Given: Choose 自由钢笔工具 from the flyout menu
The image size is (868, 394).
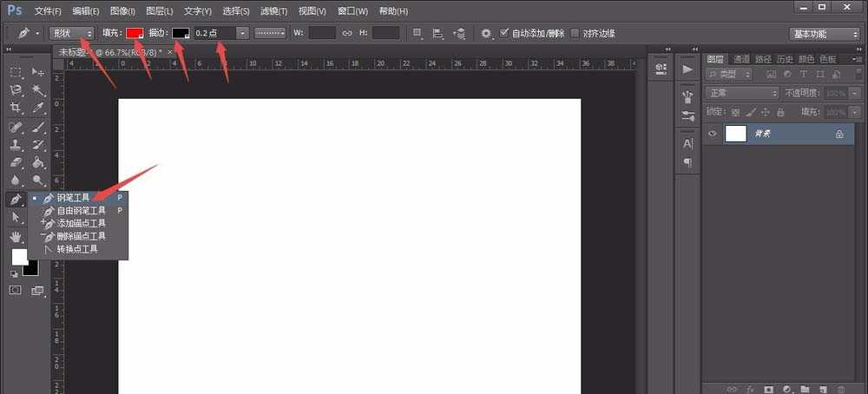Looking at the screenshot, I should coord(82,210).
